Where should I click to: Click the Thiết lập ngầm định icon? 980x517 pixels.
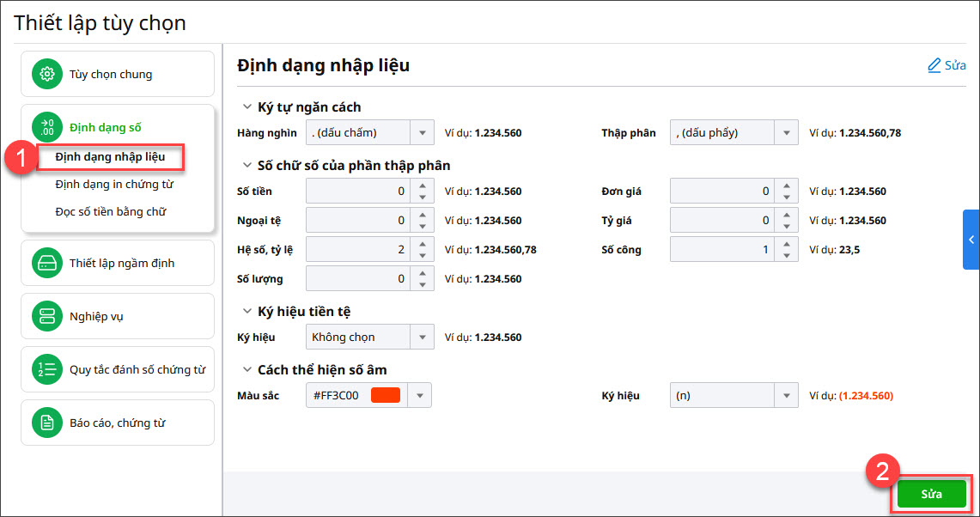point(47,263)
